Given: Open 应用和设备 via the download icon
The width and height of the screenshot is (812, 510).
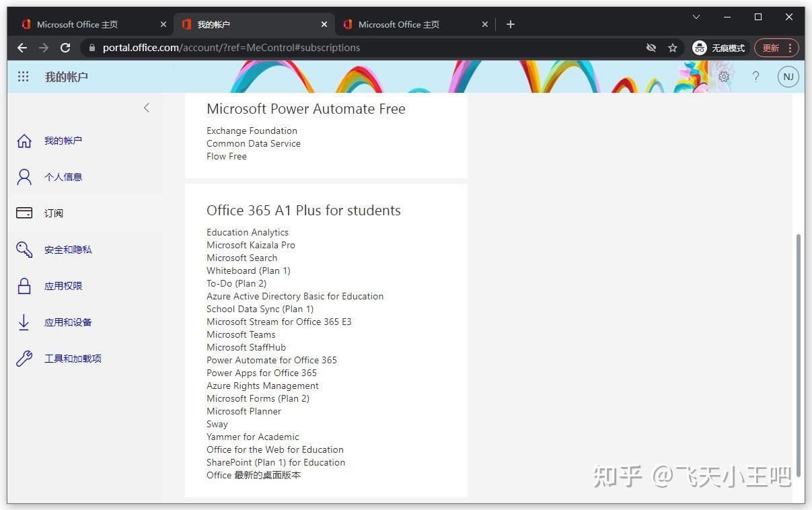Looking at the screenshot, I should pyautogui.click(x=24, y=322).
